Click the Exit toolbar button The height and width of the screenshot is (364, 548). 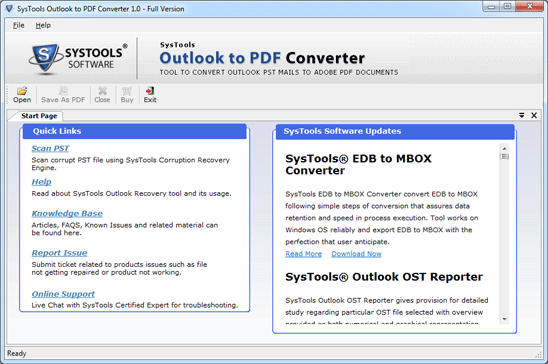point(150,95)
